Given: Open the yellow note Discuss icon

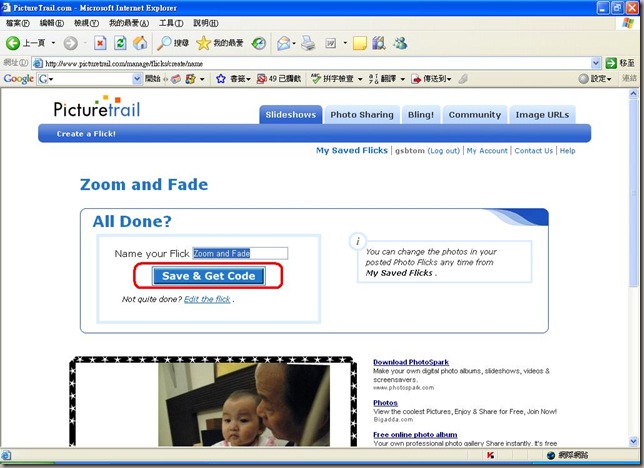Looking at the screenshot, I should pos(359,43).
